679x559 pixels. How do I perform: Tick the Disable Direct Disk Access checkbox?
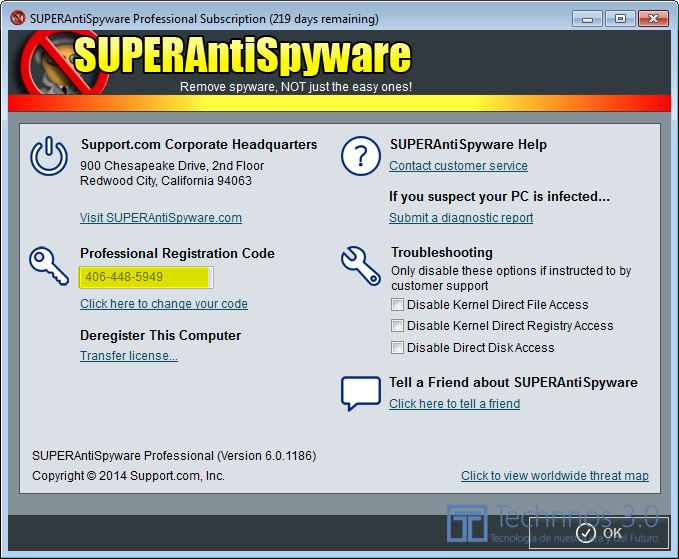[397, 347]
